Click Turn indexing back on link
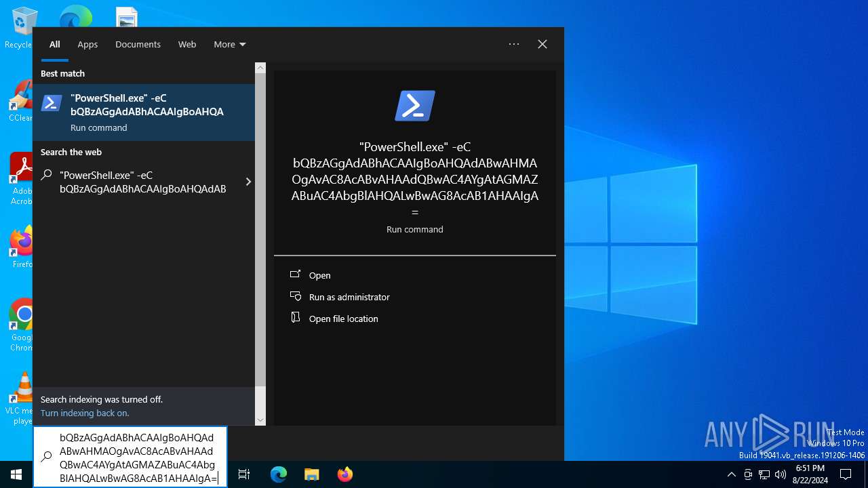 point(85,413)
